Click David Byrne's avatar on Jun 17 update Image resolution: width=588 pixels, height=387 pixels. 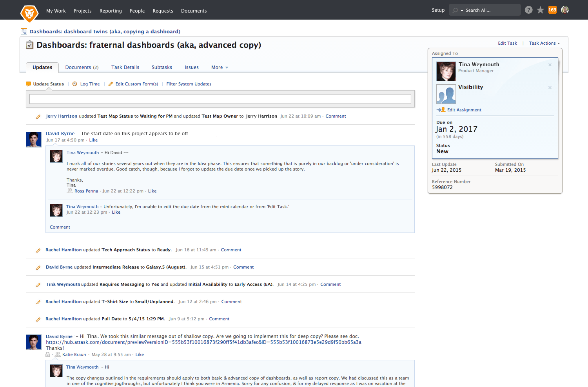[34, 140]
